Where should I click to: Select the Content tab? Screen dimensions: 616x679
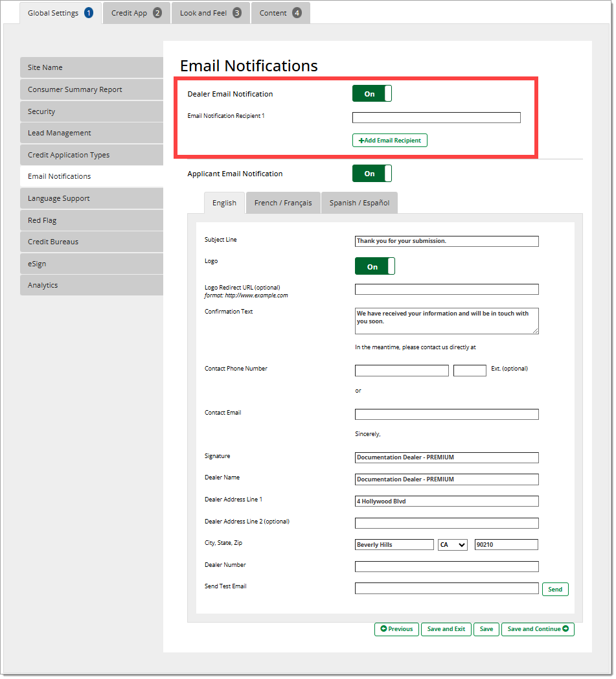point(280,13)
